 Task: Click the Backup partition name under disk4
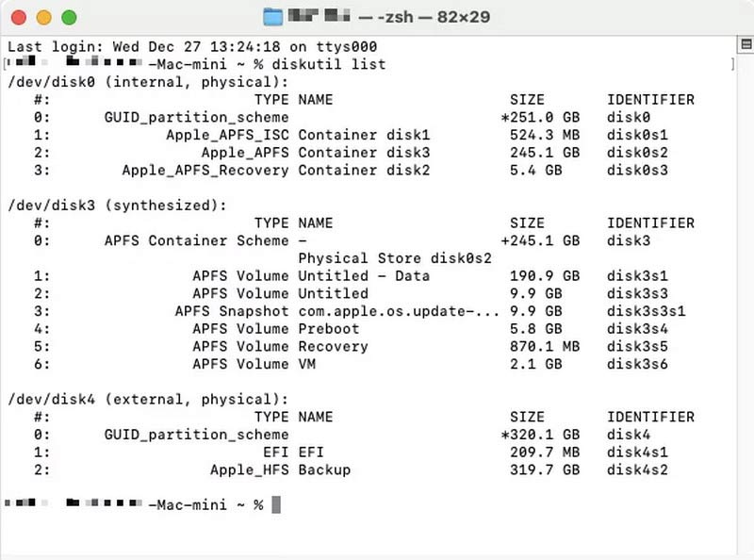(324, 469)
